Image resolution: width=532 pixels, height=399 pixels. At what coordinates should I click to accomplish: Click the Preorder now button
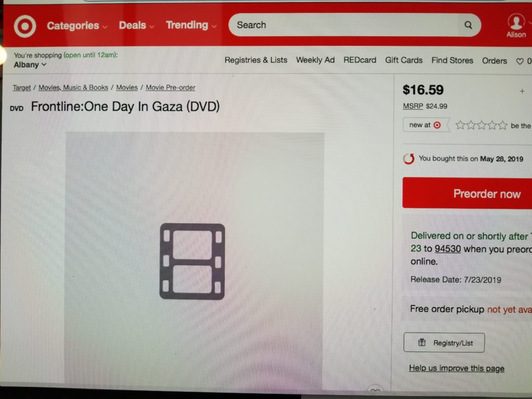[467, 193]
